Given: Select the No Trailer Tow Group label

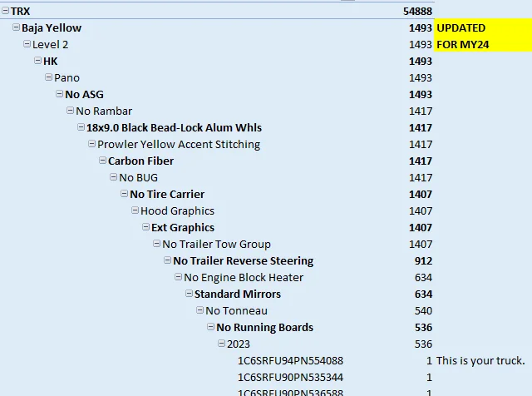Looking at the screenshot, I should [216, 245].
